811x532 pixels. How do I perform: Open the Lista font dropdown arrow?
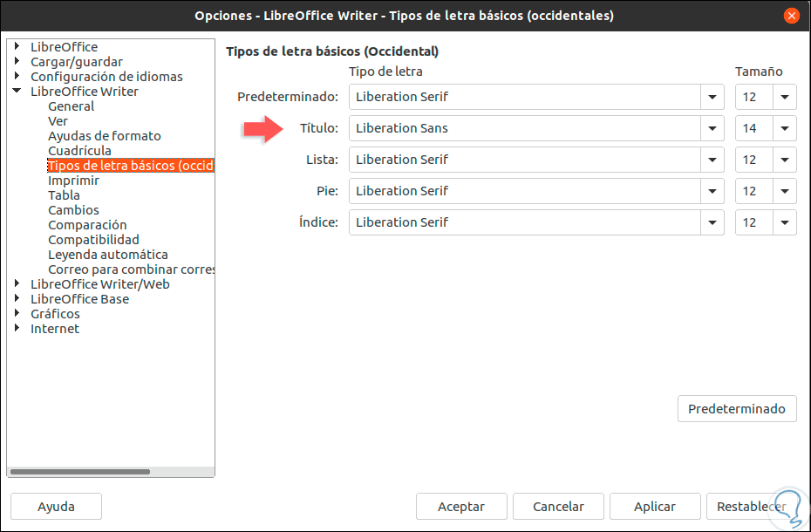pos(712,160)
